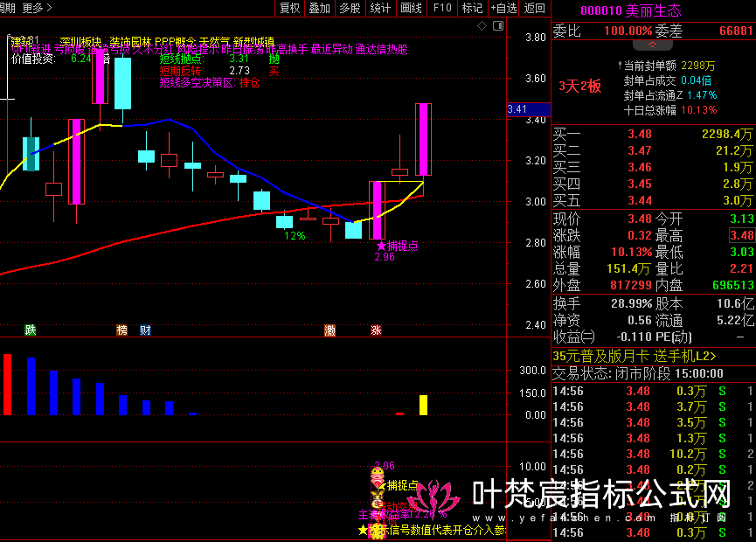Click the yellow volume bar in indicator pane

click(423, 405)
